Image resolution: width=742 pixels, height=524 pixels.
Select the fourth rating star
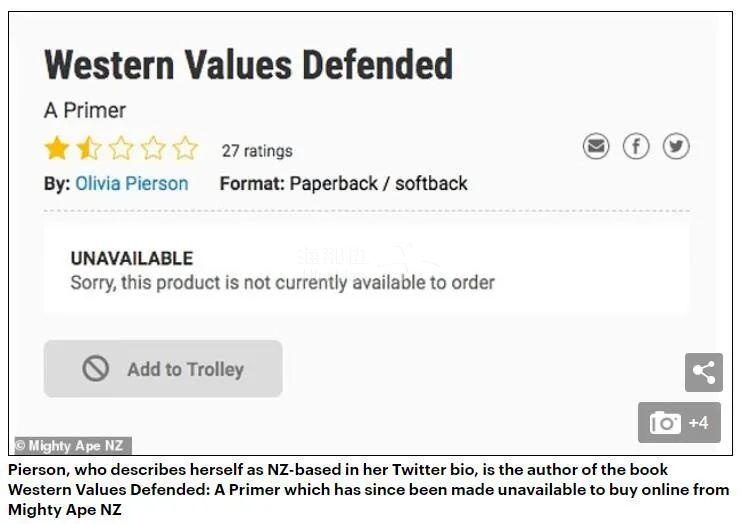coord(153,149)
